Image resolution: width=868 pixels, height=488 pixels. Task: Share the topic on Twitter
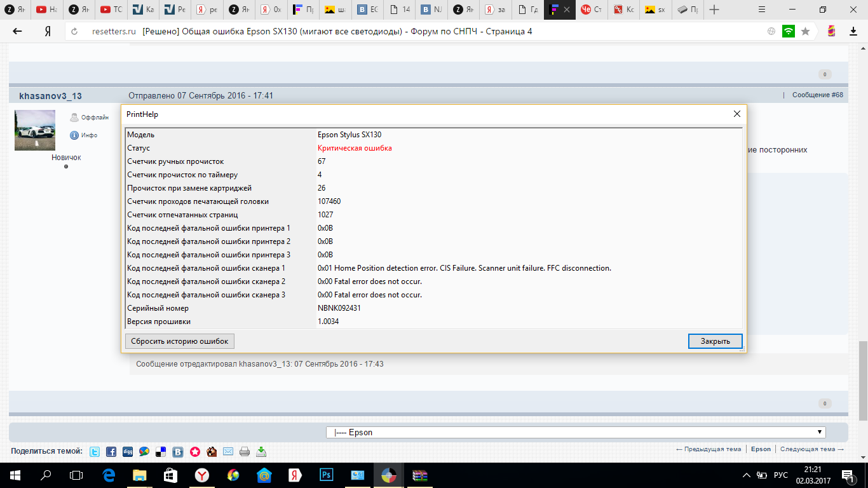click(x=95, y=452)
